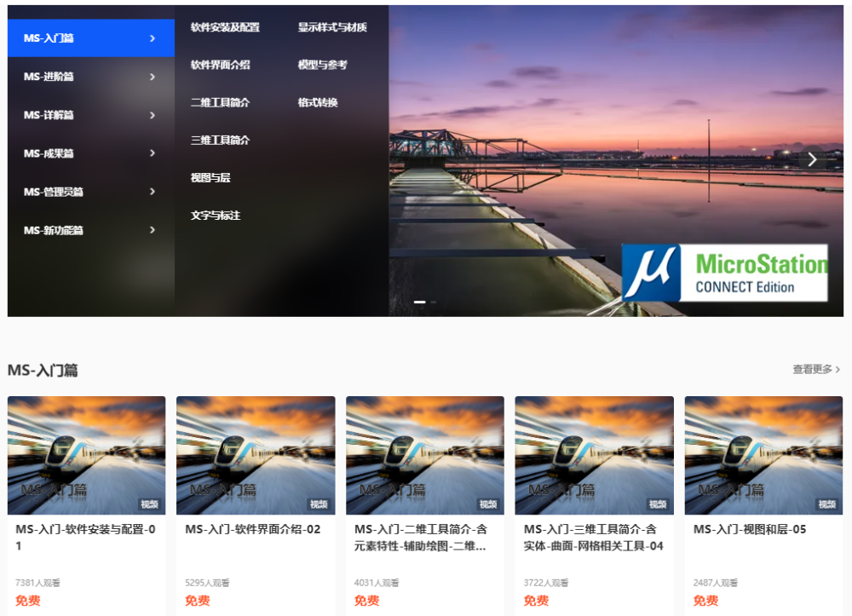
Task: Select the MS-管理员篇 menu item
Action: pos(54,192)
